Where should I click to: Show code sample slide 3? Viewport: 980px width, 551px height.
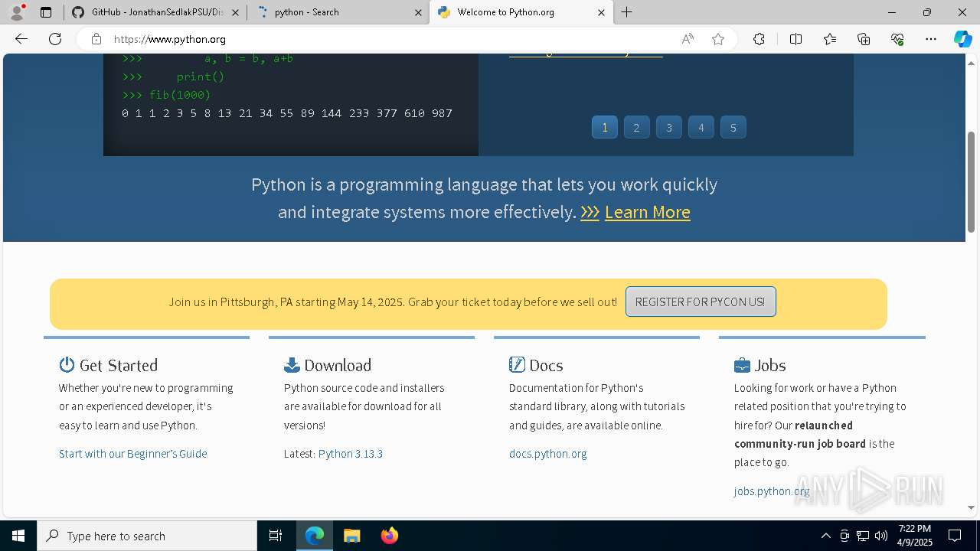tap(669, 127)
